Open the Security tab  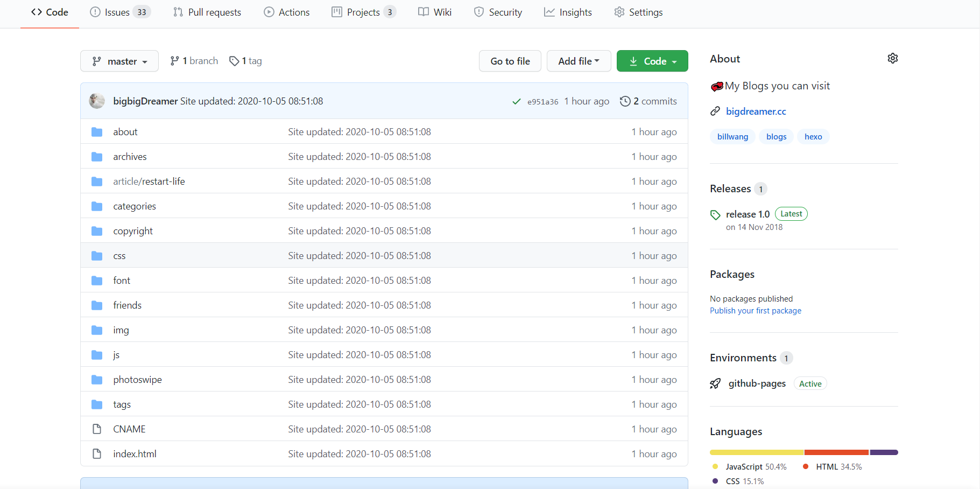(498, 12)
